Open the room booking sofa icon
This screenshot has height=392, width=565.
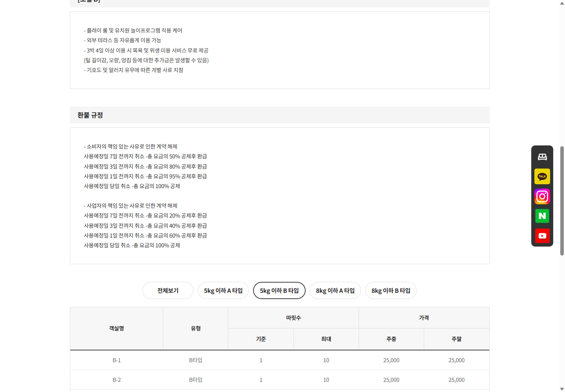542,157
